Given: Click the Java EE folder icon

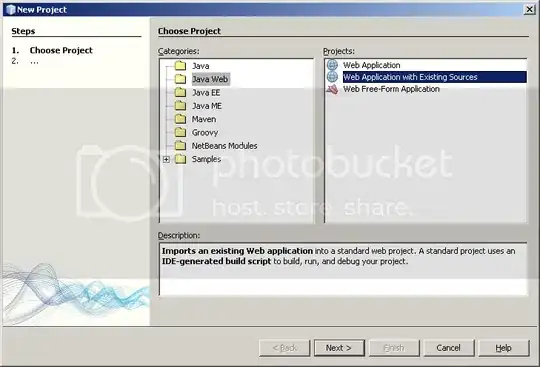Looking at the screenshot, I should pyautogui.click(x=180, y=92).
